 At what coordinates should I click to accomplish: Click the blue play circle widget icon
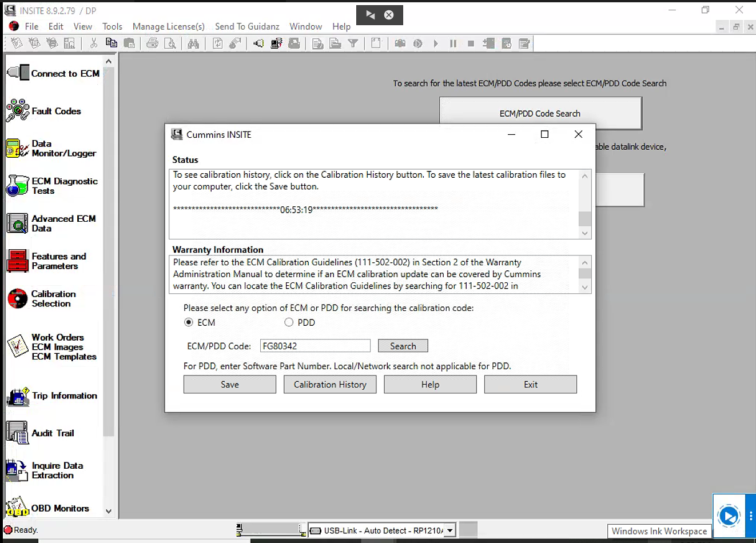[729, 516]
